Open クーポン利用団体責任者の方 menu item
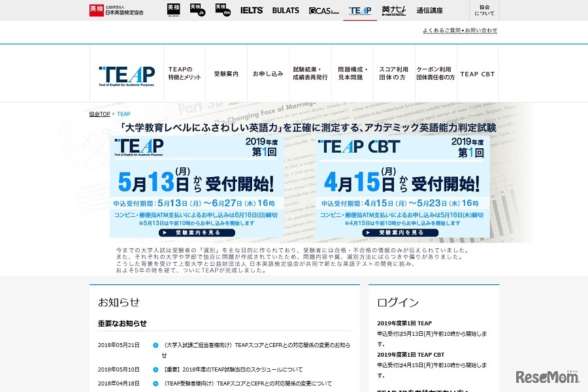Image resolution: width=588 pixels, height=392 pixels. [436, 73]
